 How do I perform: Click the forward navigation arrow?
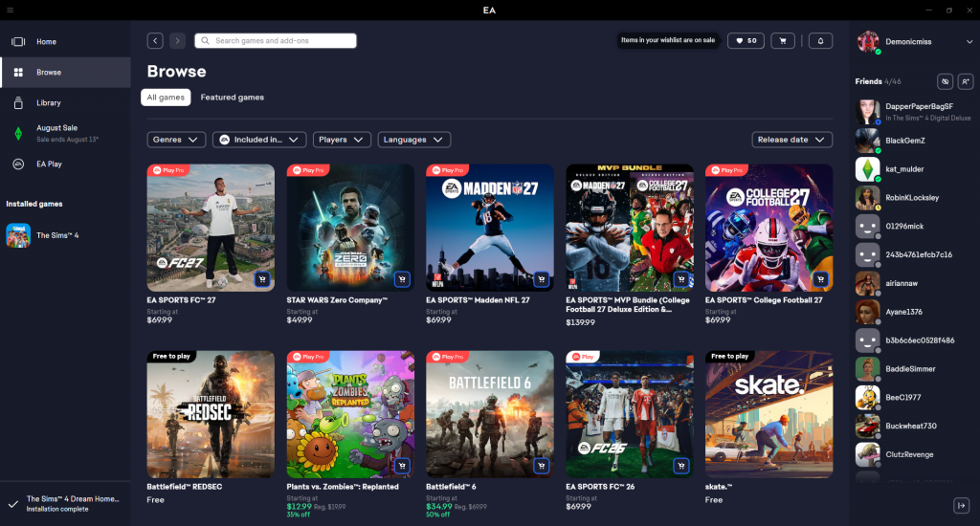click(x=177, y=40)
